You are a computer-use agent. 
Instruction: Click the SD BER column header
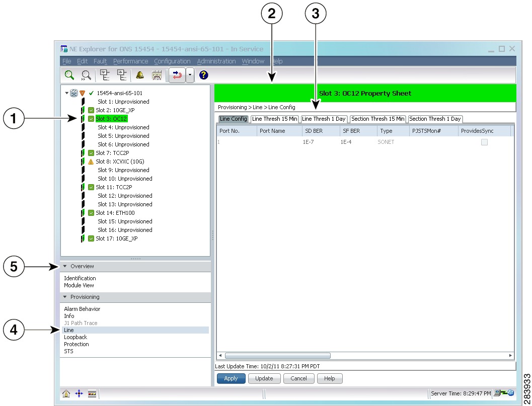tap(321, 131)
